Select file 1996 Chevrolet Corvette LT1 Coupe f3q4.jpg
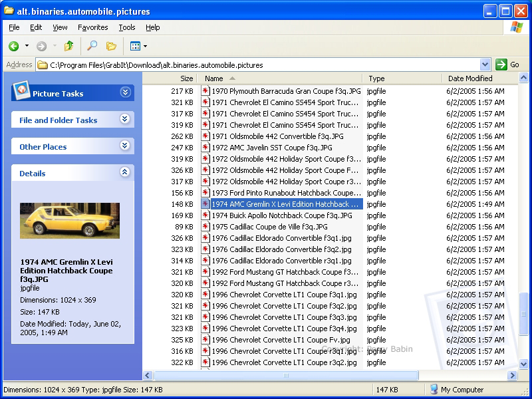Image resolution: width=532 pixels, height=399 pixels. (x=285, y=329)
